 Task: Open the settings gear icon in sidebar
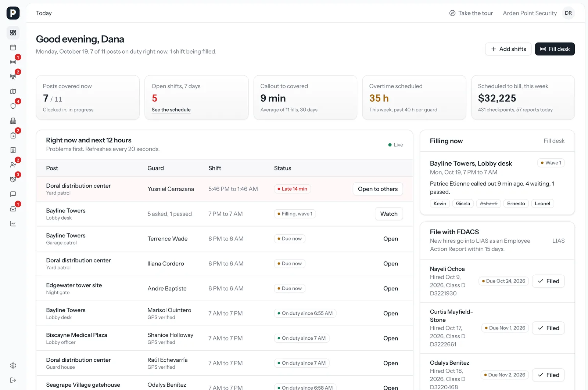(x=13, y=366)
